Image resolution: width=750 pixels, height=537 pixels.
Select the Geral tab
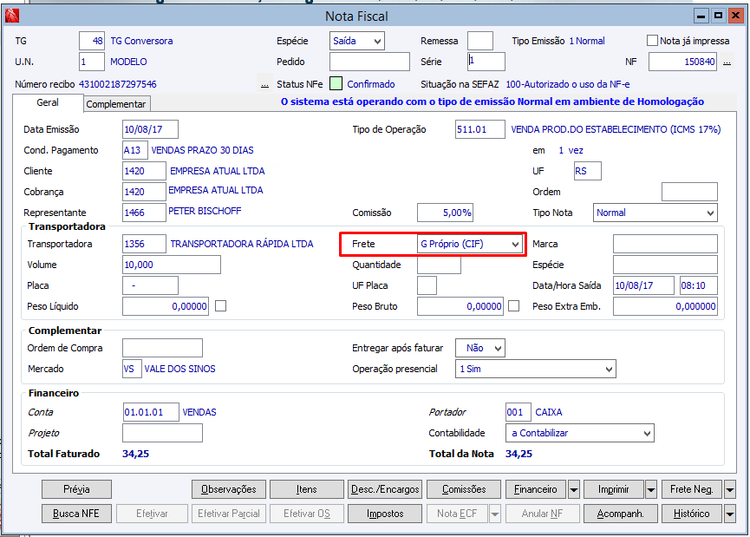click(x=47, y=103)
